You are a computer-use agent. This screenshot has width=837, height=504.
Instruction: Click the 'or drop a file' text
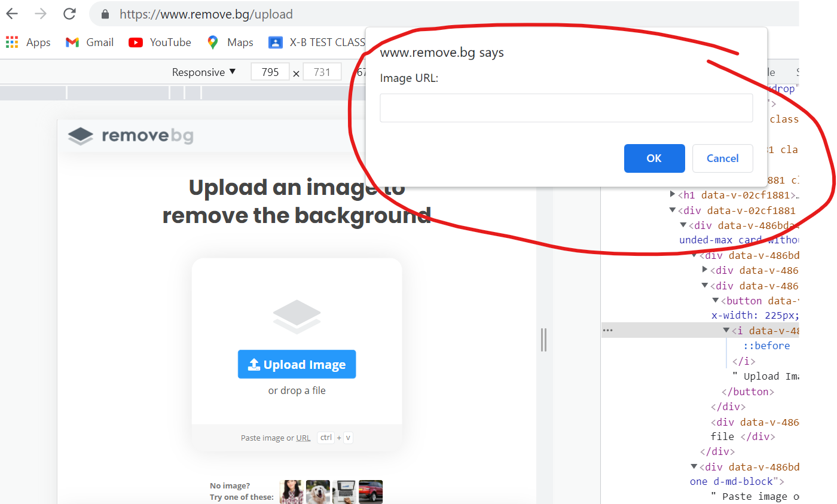[x=297, y=390]
